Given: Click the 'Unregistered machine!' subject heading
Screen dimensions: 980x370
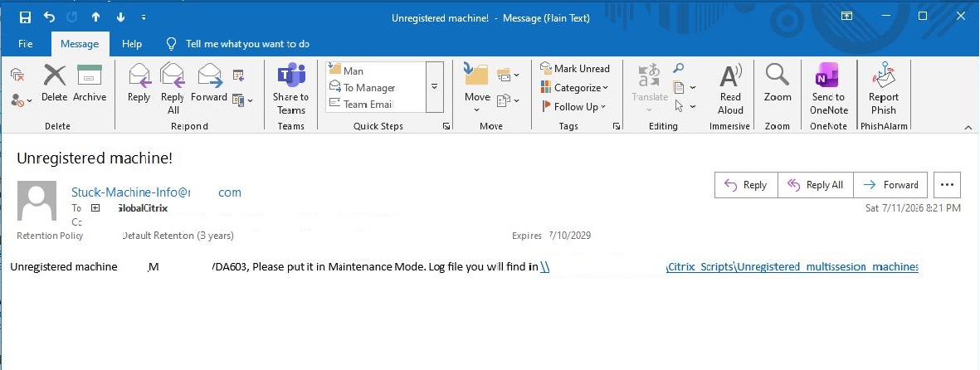Looking at the screenshot, I should pos(95,158).
